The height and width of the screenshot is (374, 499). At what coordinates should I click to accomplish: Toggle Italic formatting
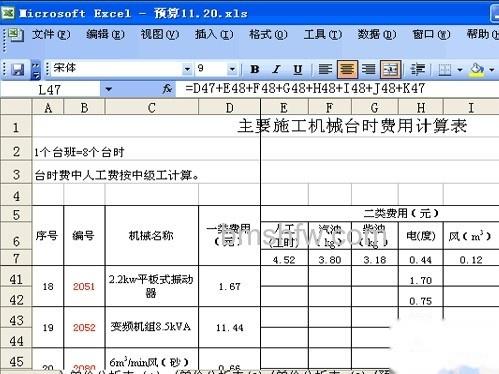[x=276, y=69]
